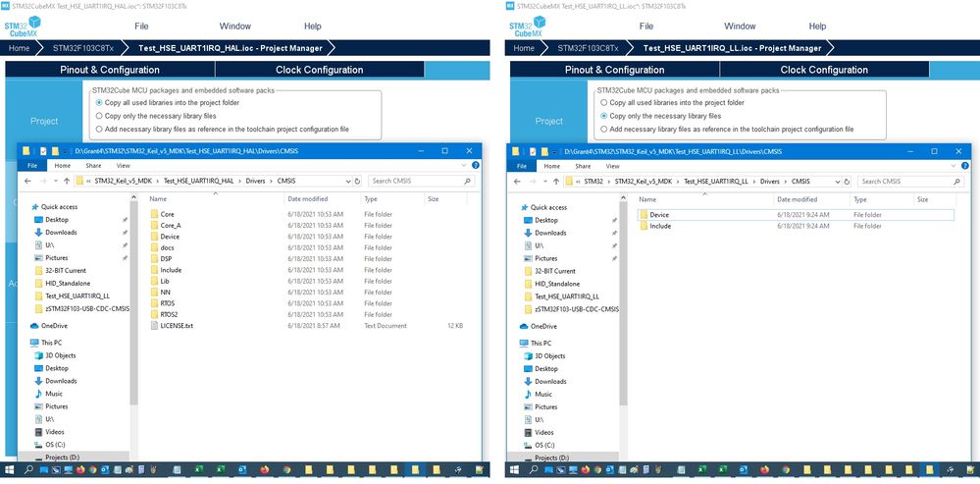The width and height of the screenshot is (980, 484).
Task: Click the search magnifier in HAL Explorer search box
Action: (x=468, y=181)
